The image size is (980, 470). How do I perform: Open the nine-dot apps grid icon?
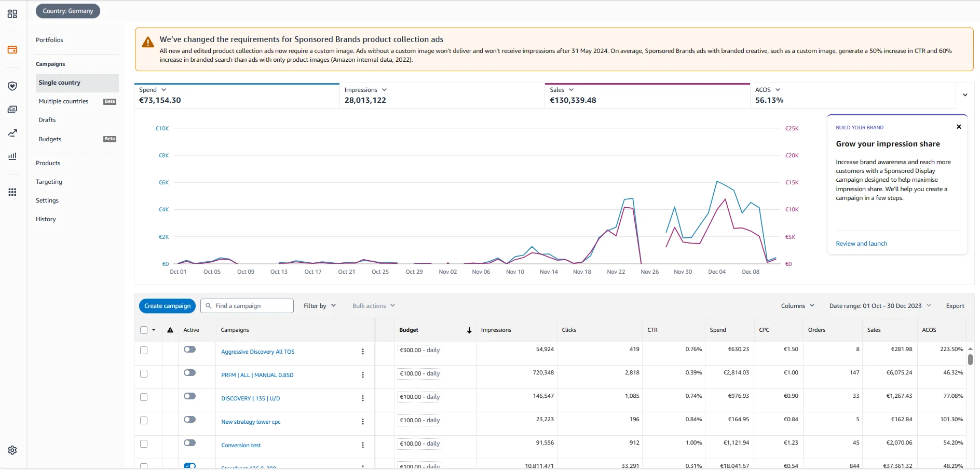12,192
